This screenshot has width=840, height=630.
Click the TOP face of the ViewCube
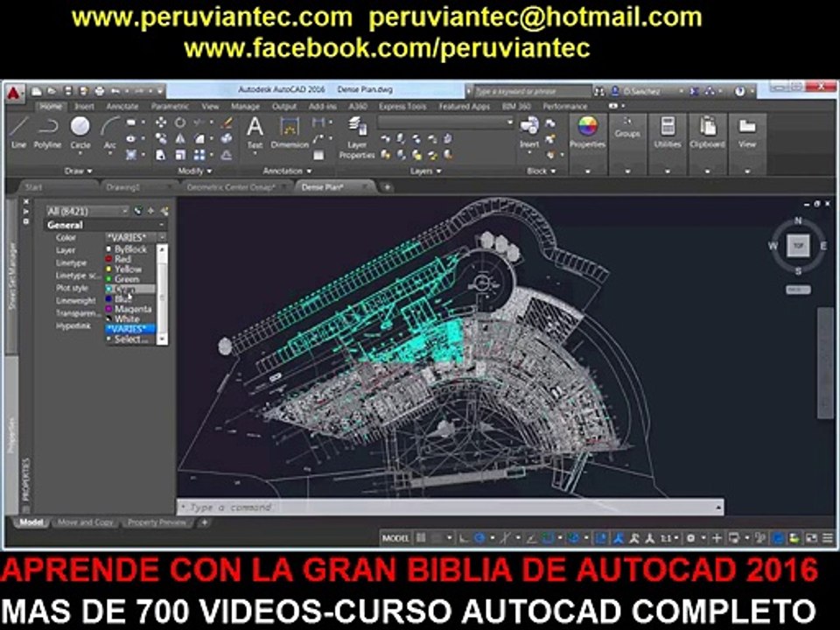coord(798,245)
